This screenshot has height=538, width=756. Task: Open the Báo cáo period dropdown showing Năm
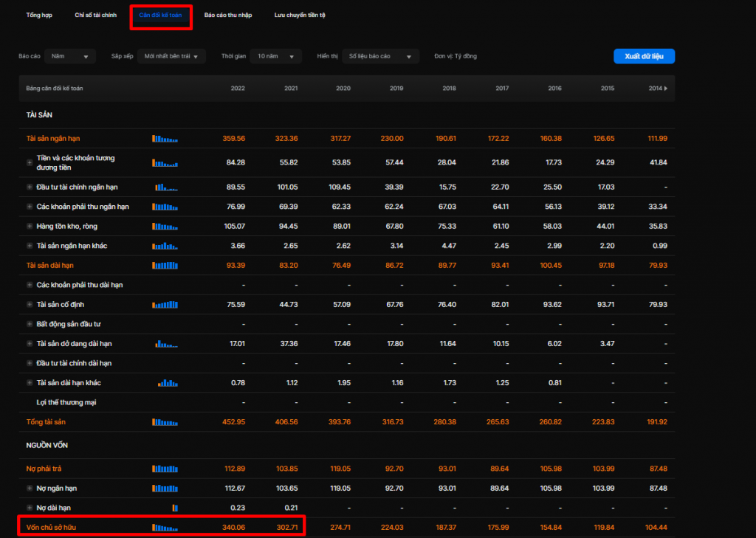pyautogui.click(x=70, y=57)
